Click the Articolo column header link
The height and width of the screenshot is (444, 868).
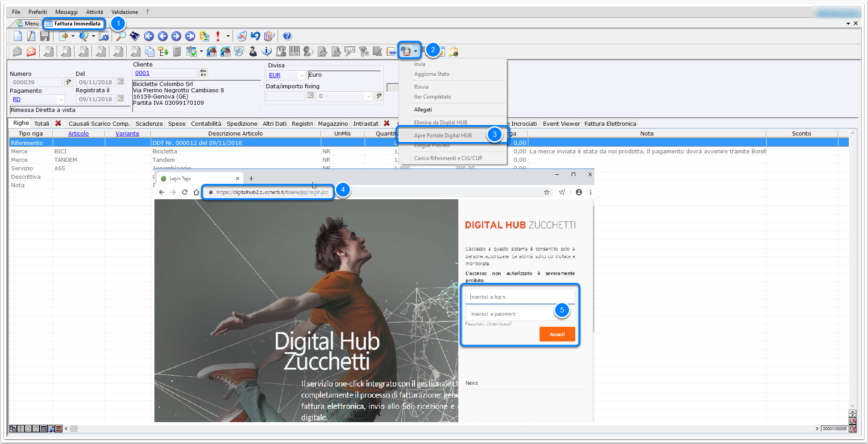coord(79,133)
